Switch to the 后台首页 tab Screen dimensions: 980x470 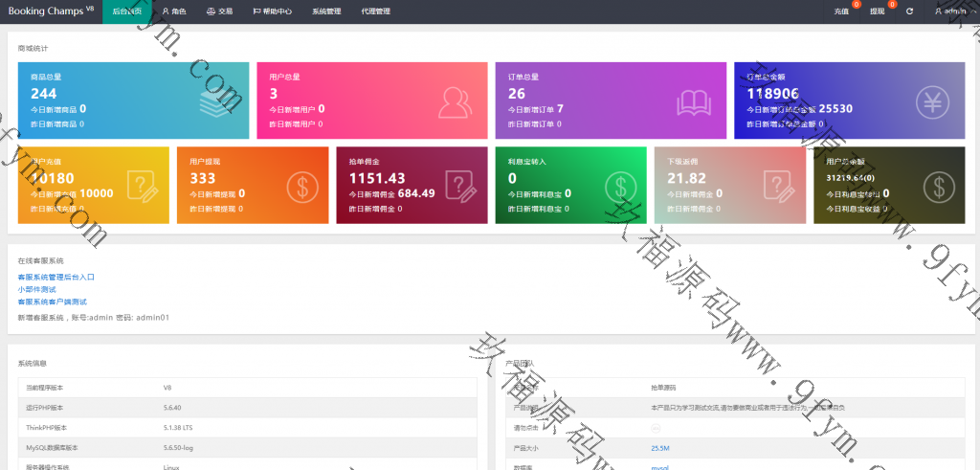[127, 11]
